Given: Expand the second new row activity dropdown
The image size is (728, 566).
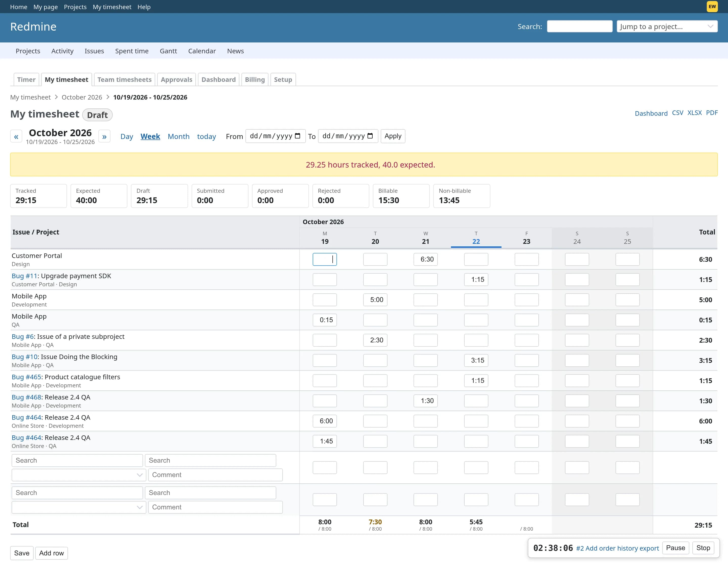Looking at the screenshot, I should pyautogui.click(x=79, y=507).
